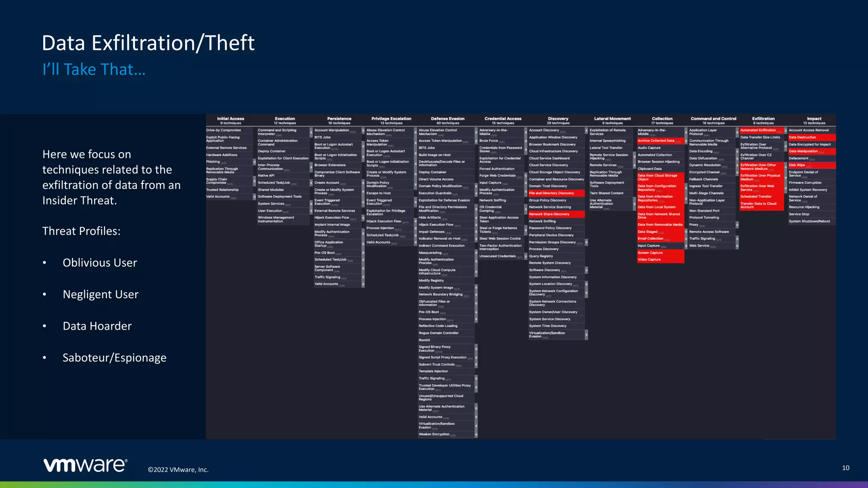The width and height of the screenshot is (868, 488).
Task: Click Remote Access Software technique
Action: tap(712, 232)
